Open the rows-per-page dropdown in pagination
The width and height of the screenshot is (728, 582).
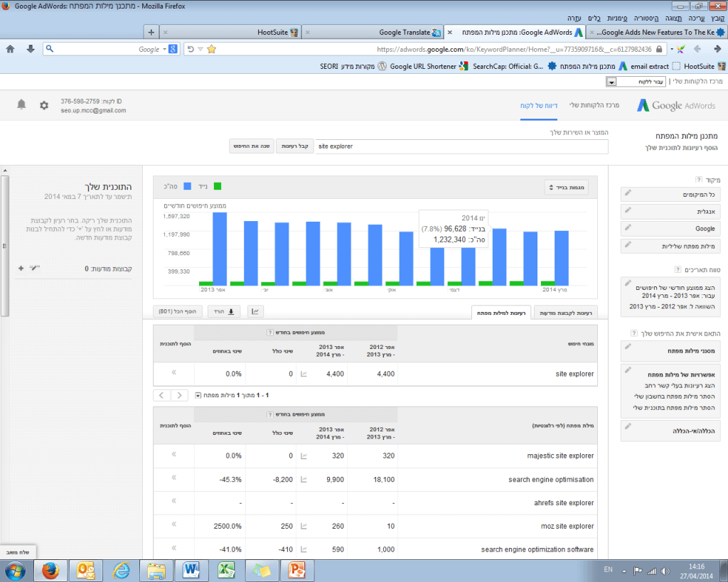click(198, 394)
